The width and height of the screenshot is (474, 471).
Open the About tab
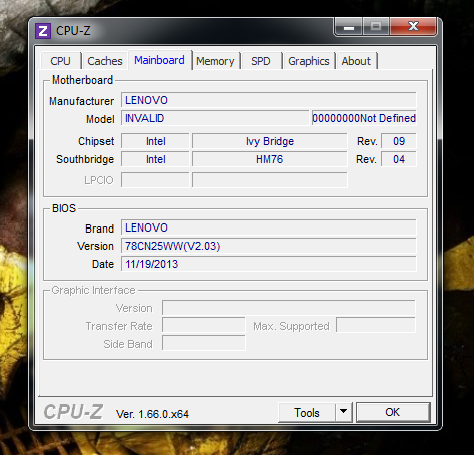point(356,61)
